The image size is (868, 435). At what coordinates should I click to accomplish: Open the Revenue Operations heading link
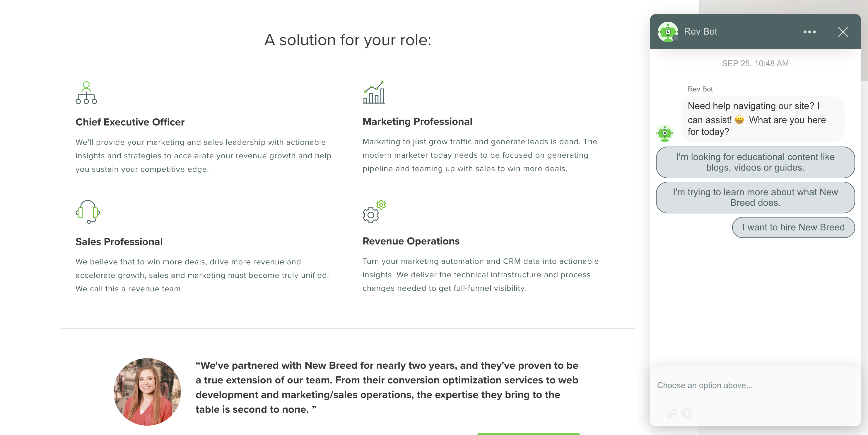411,241
